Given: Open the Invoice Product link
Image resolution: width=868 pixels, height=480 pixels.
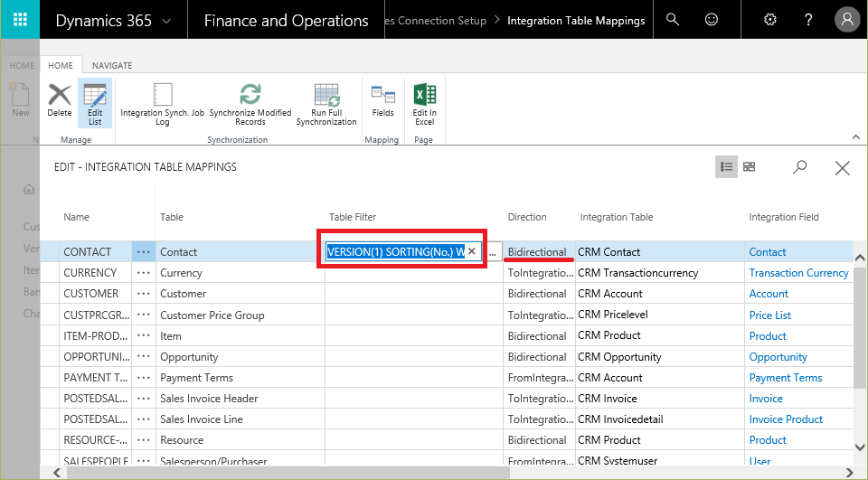Looking at the screenshot, I should click(786, 419).
